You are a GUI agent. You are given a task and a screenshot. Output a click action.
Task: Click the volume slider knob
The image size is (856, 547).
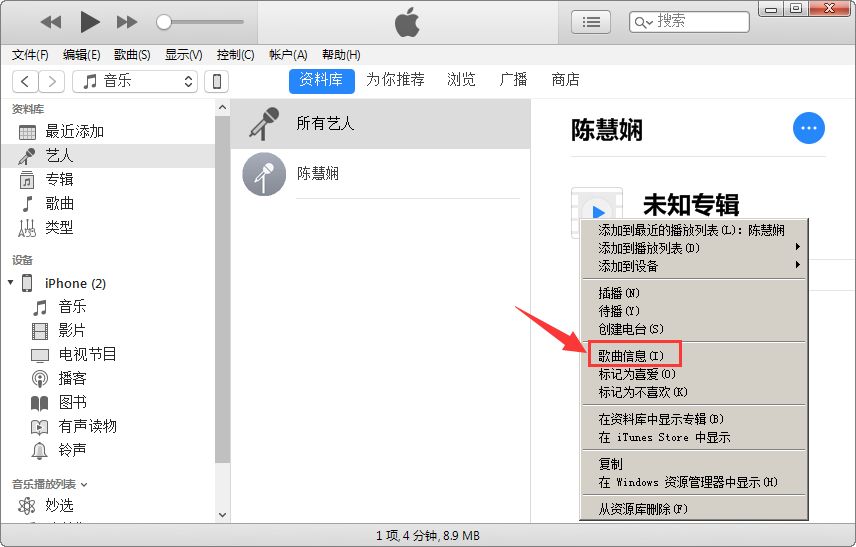click(x=164, y=21)
